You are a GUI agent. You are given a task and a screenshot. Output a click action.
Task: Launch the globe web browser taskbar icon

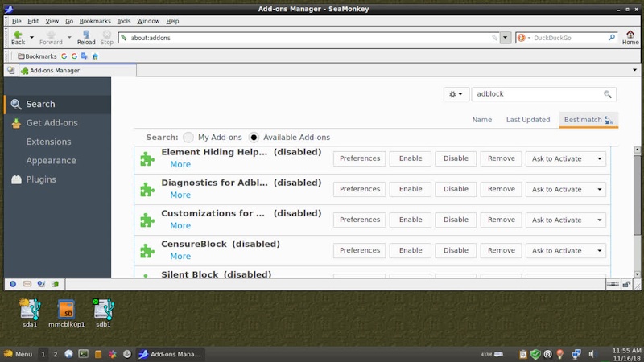tap(69, 354)
